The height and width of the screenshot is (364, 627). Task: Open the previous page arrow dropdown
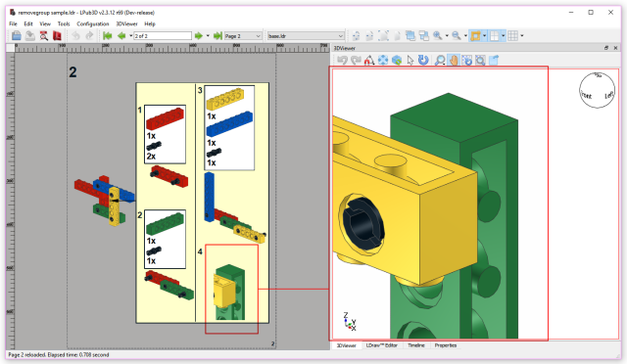tap(130, 36)
